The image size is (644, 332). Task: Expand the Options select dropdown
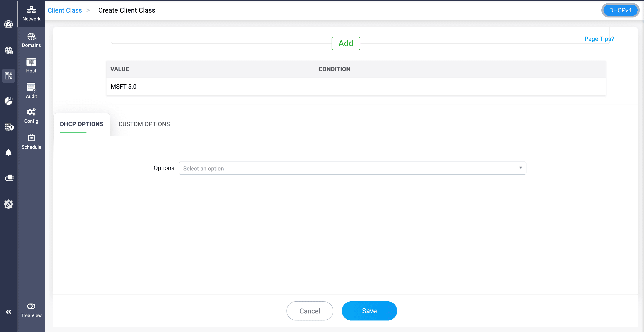pos(350,168)
